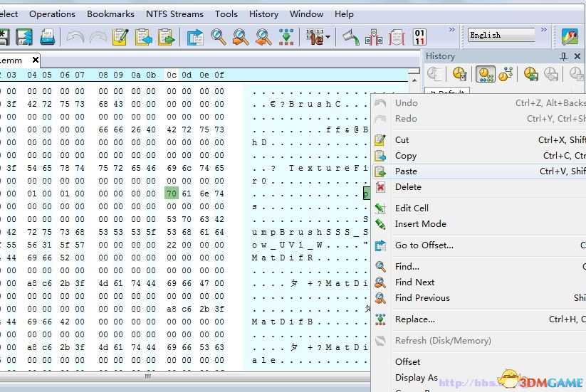Screen dimensions: 586x392
Task: Click the clear history icon with trash bin
Action: pos(459,74)
